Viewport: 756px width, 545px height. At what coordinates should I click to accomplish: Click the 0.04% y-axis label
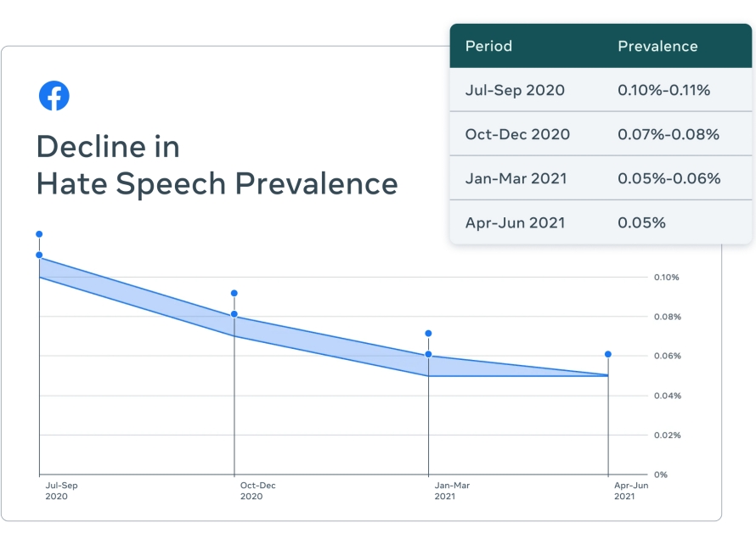click(x=666, y=396)
